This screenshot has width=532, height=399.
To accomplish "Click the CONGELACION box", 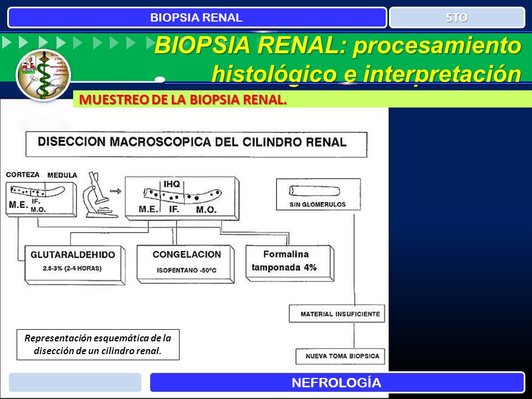I will click(186, 264).
